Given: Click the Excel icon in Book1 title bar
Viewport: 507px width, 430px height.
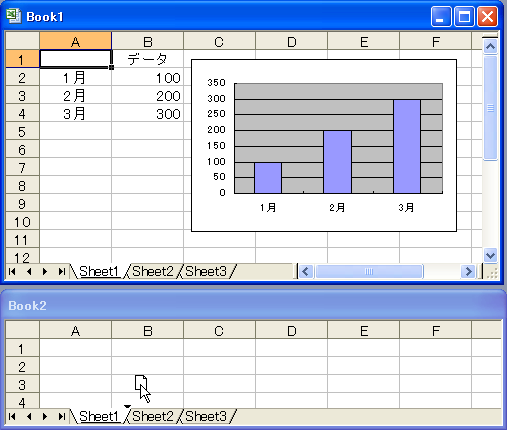Looking at the screenshot, I should point(13,16).
